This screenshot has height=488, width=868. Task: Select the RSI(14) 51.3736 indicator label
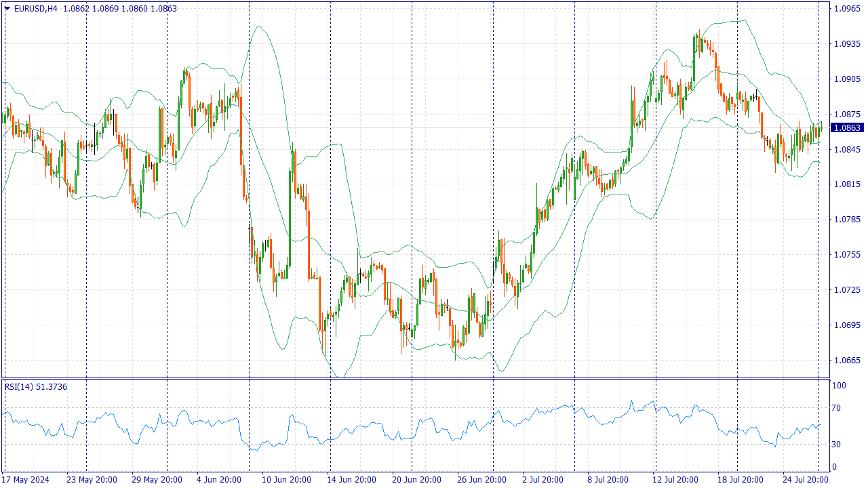[x=36, y=386]
